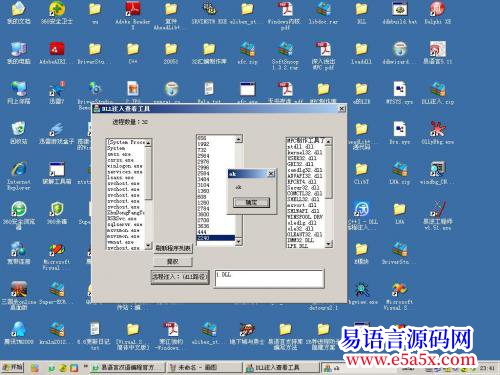
Task: Click the 刷新程序列表 button
Action: click(173, 248)
